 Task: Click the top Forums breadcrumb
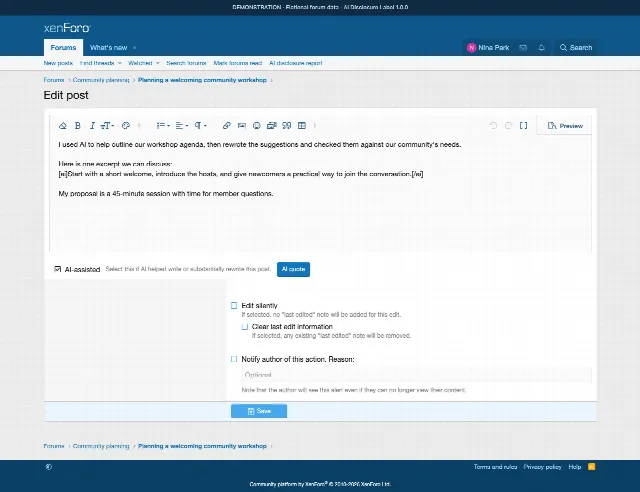tap(54, 80)
